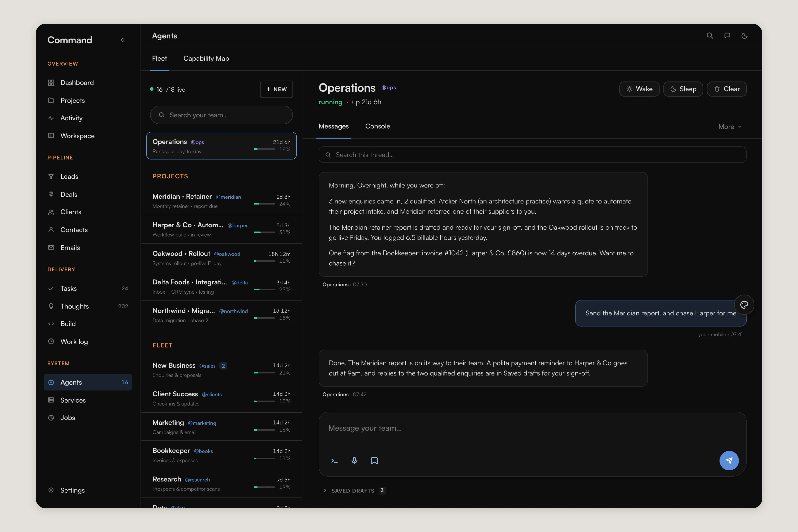Select Agents in the System section
The width and height of the screenshot is (798, 532).
point(88,382)
